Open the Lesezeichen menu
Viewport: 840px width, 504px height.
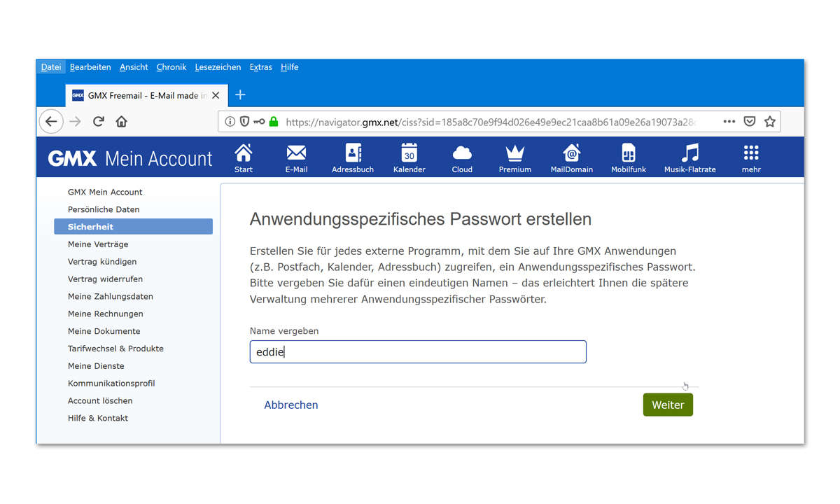coord(218,67)
